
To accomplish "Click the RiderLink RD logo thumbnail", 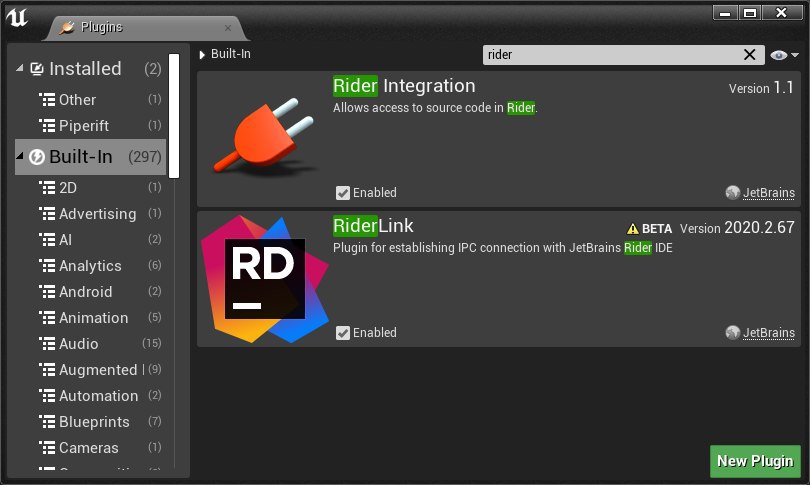I will 264,279.
